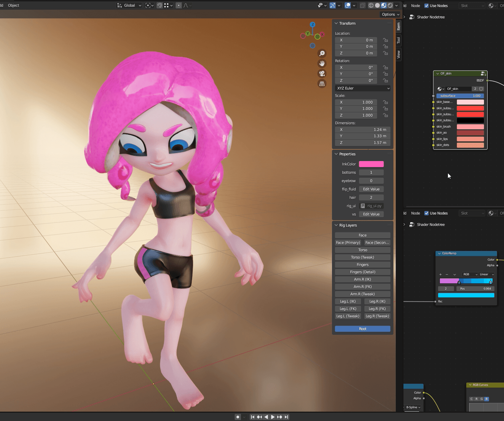Add a color stop in ColorRamp
Image resolution: width=504 pixels, height=421 pixels.
(x=441, y=274)
